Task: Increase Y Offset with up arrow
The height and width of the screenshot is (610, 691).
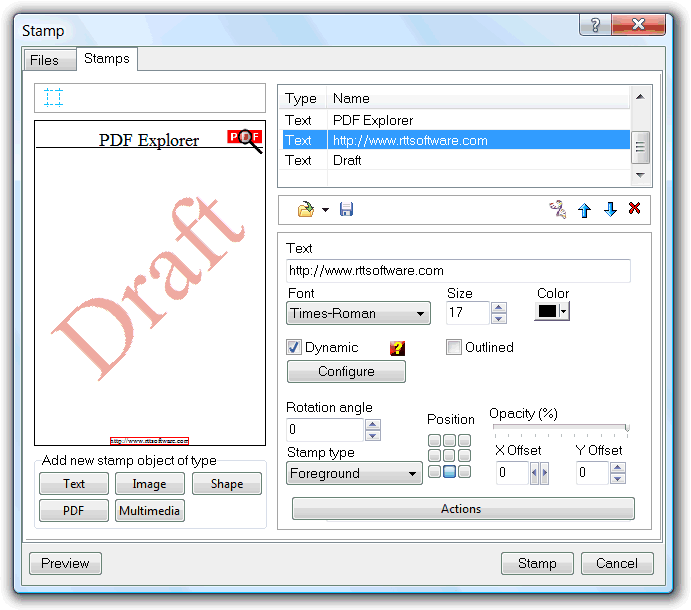Action: tap(617, 468)
